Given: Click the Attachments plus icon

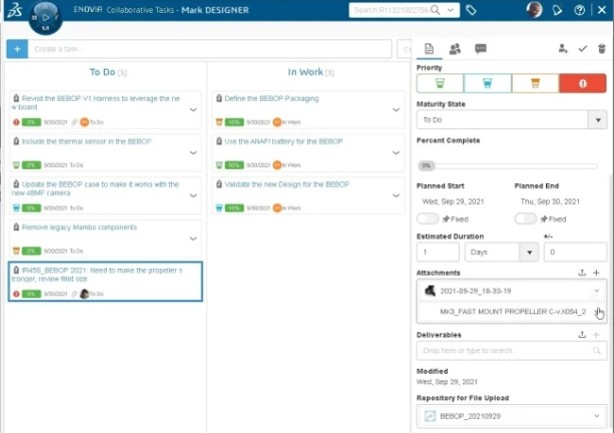Looking at the screenshot, I should click(596, 272).
